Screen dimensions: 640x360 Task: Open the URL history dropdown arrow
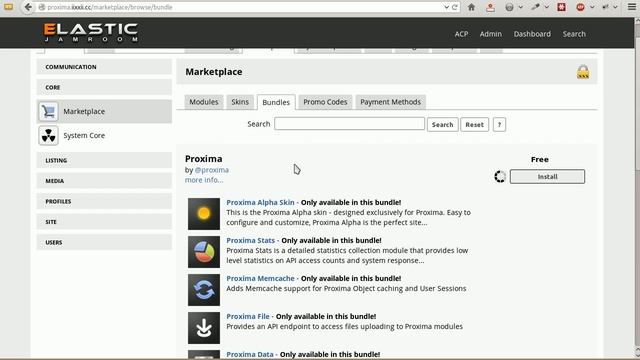click(447, 7)
